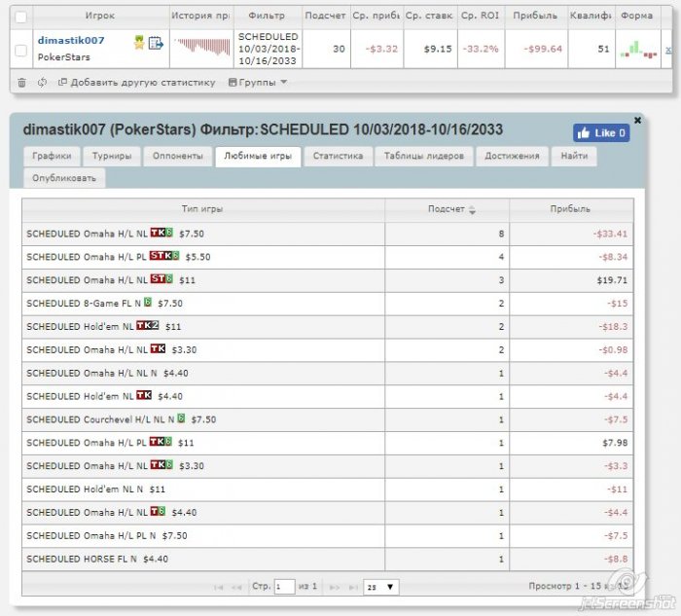Click the refresh icon beside the trash icon
Image resolution: width=681 pixels, height=616 pixels.
click(x=42, y=83)
